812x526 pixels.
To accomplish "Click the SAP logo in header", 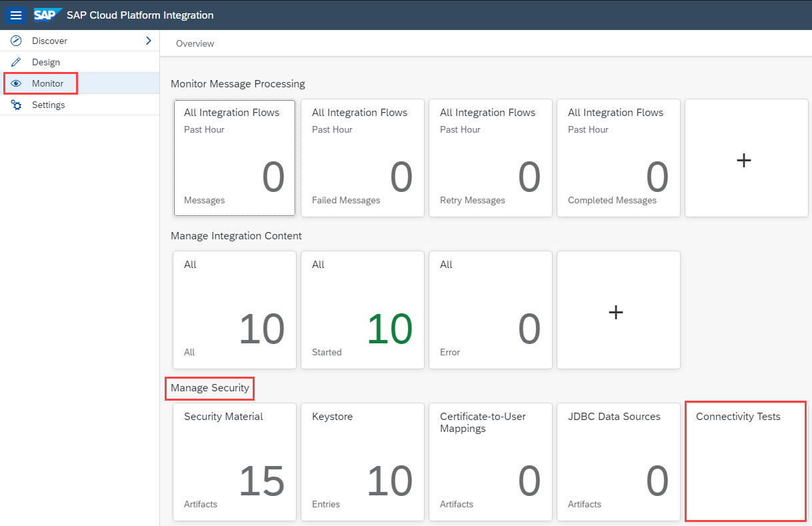I will [x=47, y=15].
